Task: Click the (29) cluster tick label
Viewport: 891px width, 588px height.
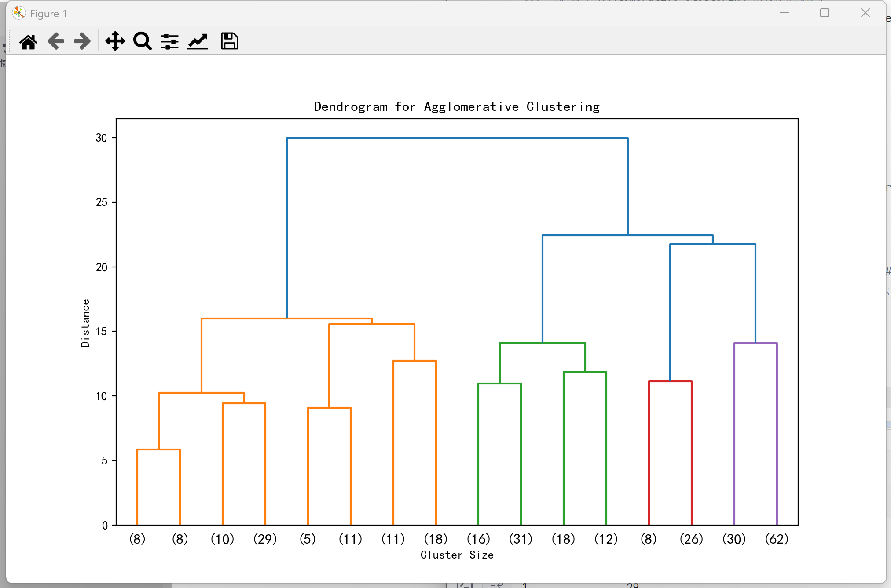Action: 265,539
